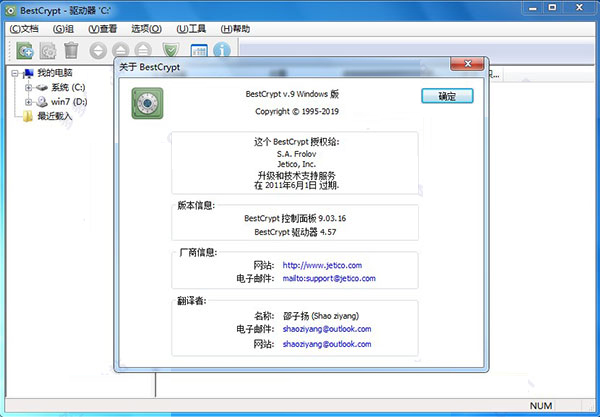Click the BestCrypt title bar app icon
The width and height of the screenshot is (600, 417).
click(10, 11)
